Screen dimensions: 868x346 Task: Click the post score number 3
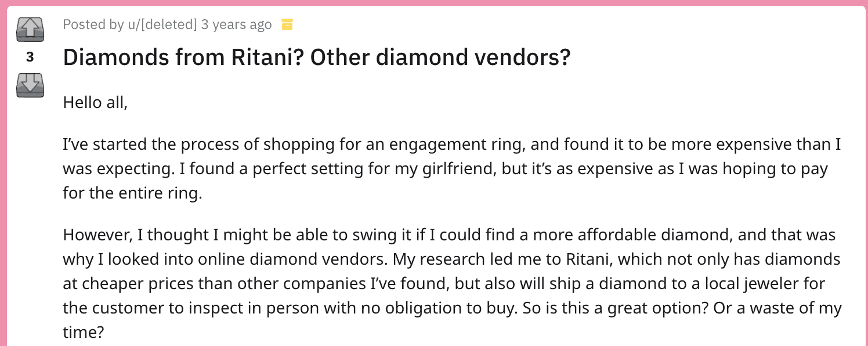click(x=30, y=57)
